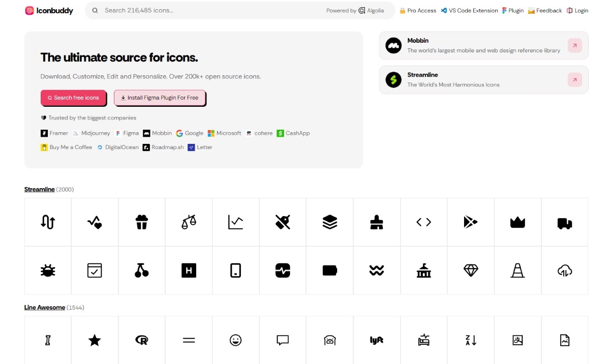
Task: Select the delivery truck Streamline icon
Action: 565,222
